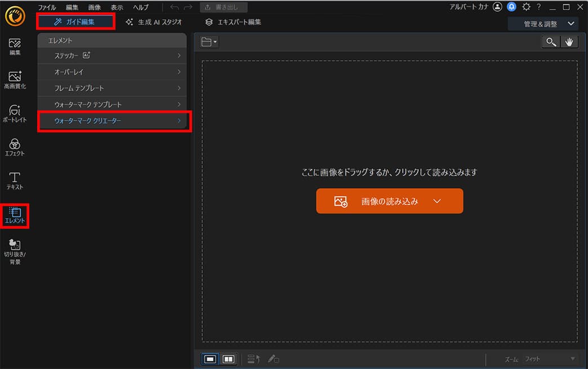The height and width of the screenshot is (369, 588).
Task: Switch to 生成 AI スタジオ tab
Action: pyautogui.click(x=154, y=22)
